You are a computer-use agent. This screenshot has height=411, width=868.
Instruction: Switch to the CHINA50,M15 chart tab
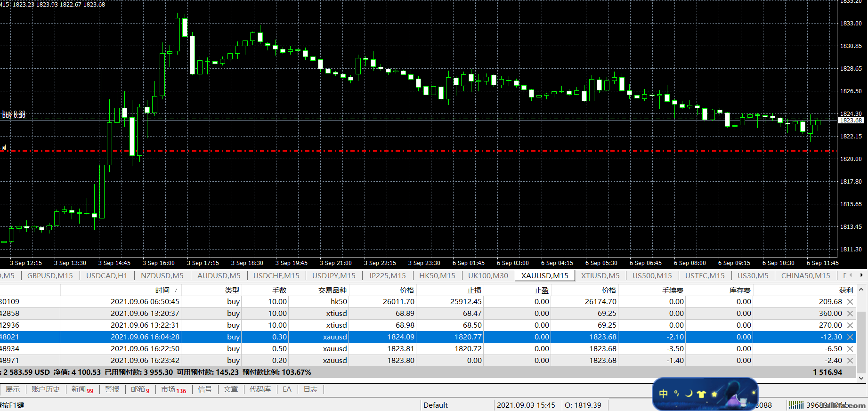pos(805,276)
